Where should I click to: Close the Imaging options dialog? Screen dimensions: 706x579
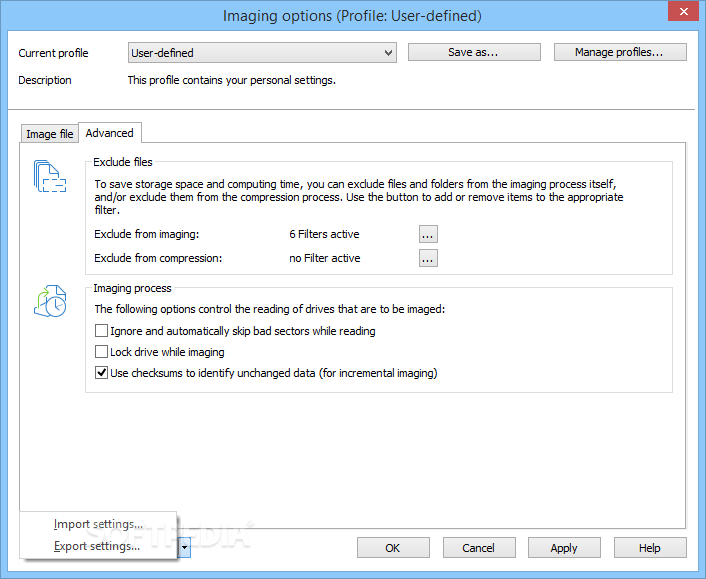pyautogui.click(x=683, y=12)
